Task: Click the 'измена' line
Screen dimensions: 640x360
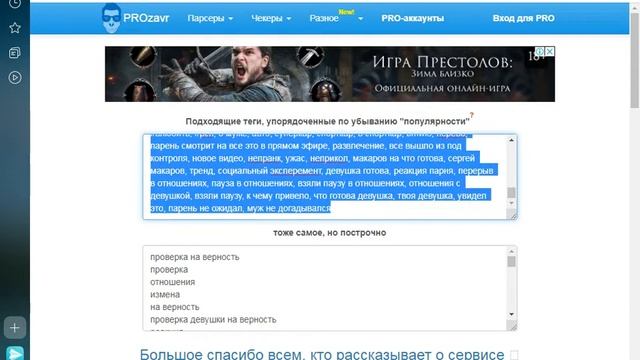Action: point(165,294)
